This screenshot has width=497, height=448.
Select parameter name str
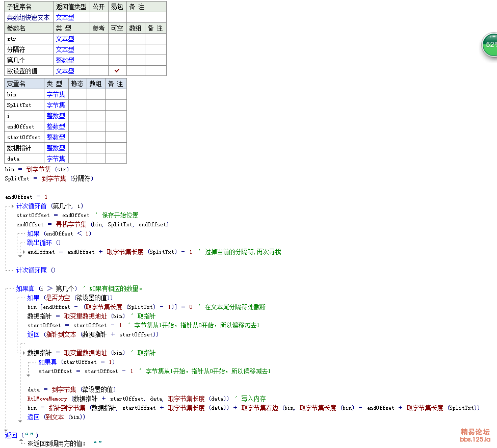(x=11, y=39)
